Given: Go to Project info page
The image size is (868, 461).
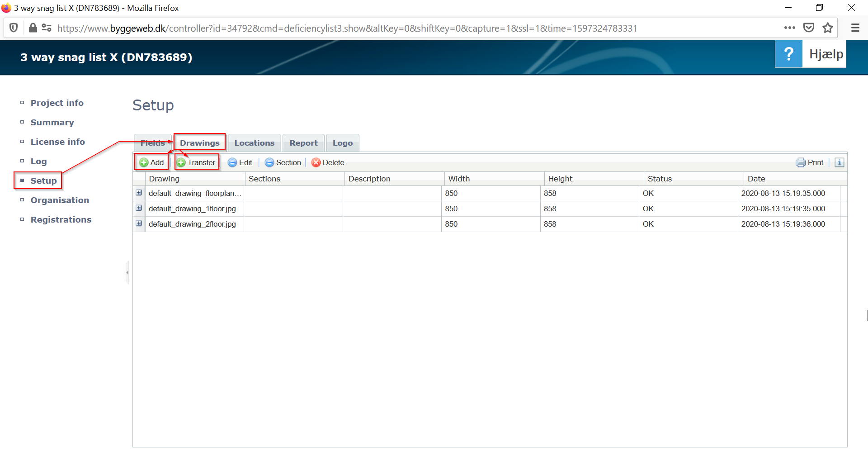Looking at the screenshot, I should tap(57, 103).
